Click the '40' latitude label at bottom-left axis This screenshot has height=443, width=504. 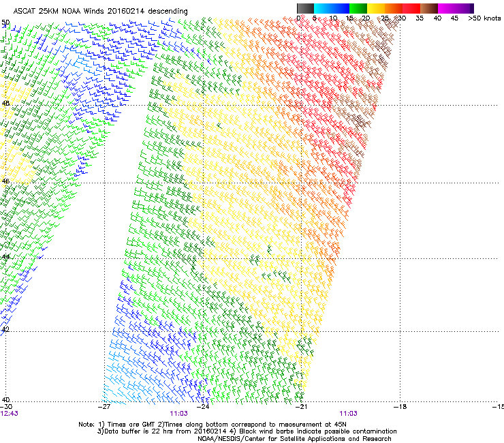pyautogui.click(x=5, y=399)
